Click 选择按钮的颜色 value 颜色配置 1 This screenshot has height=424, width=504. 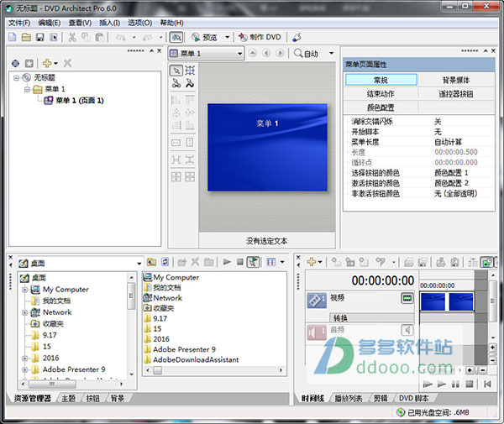[x=451, y=173]
